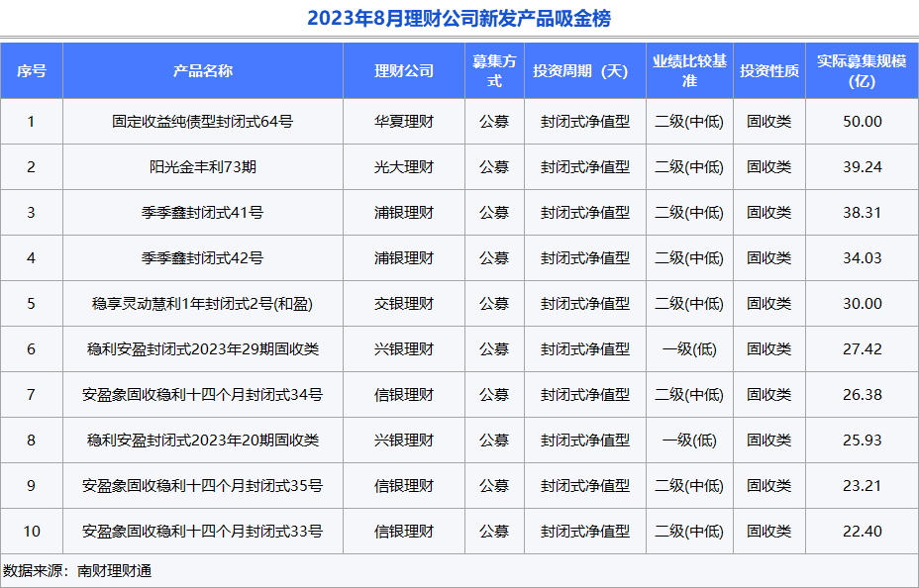Click the amount 30.00
The image size is (919, 588).
click(863, 303)
